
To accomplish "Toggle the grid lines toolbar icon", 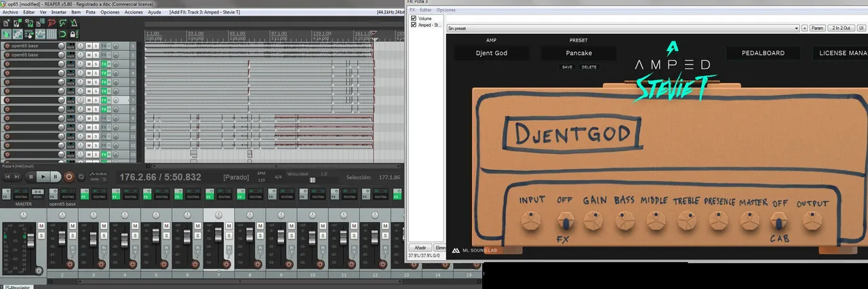I will point(52,34).
